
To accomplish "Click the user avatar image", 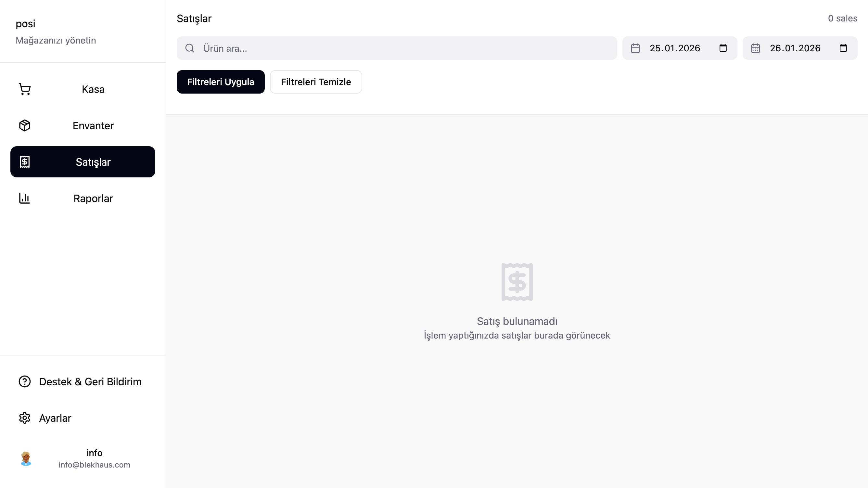I will coord(26,459).
